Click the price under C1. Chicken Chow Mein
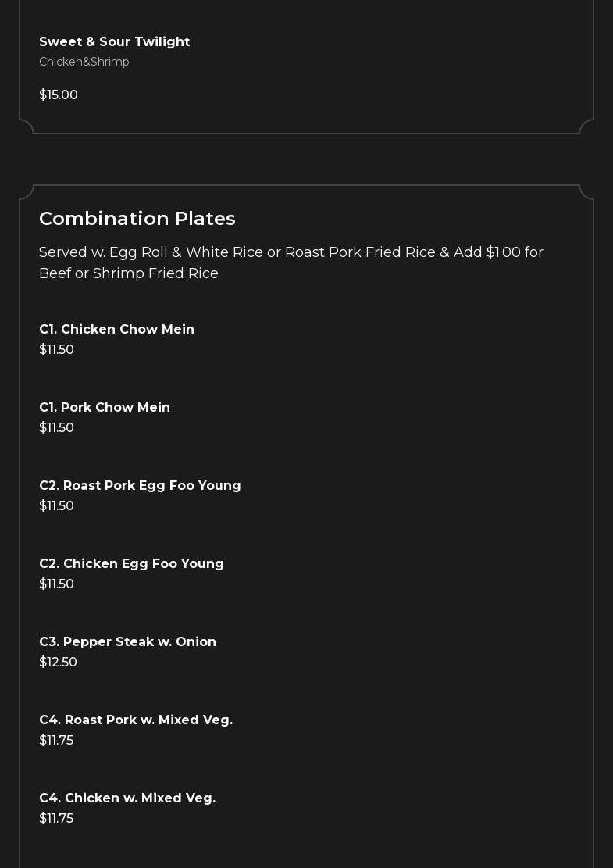Image resolution: width=613 pixels, height=868 pixels. [56, 349]
